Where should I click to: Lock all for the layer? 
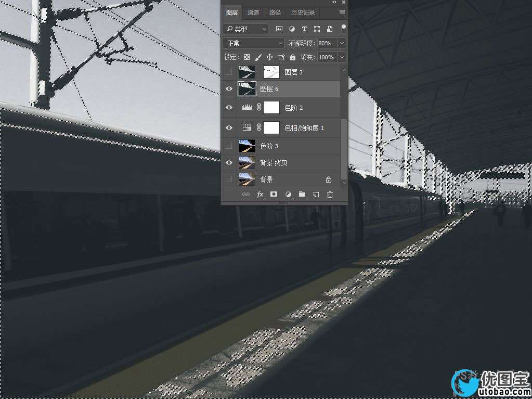point(293,57)
